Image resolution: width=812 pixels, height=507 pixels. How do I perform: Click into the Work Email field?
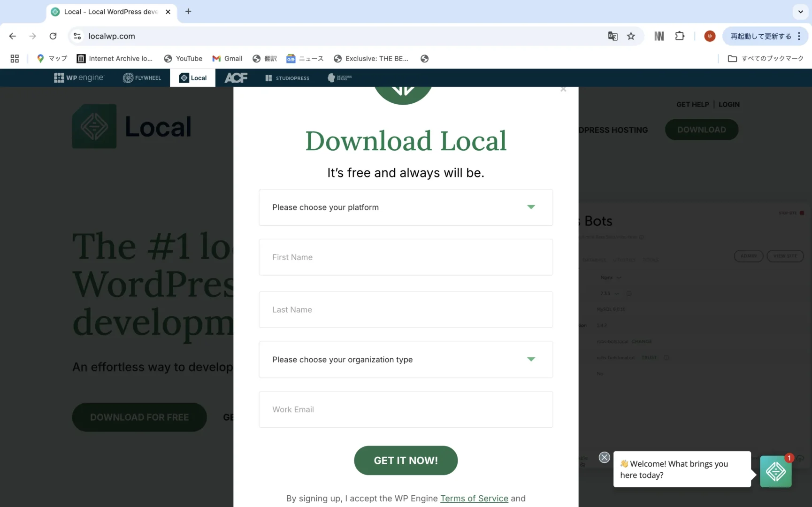tap(406, 409)
